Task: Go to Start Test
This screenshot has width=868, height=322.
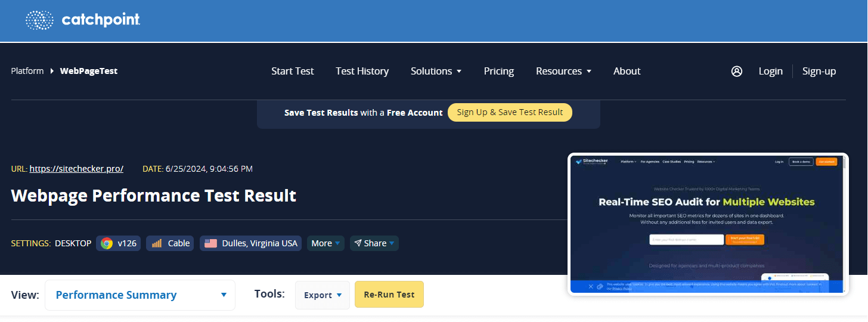Action: [292, 71]
